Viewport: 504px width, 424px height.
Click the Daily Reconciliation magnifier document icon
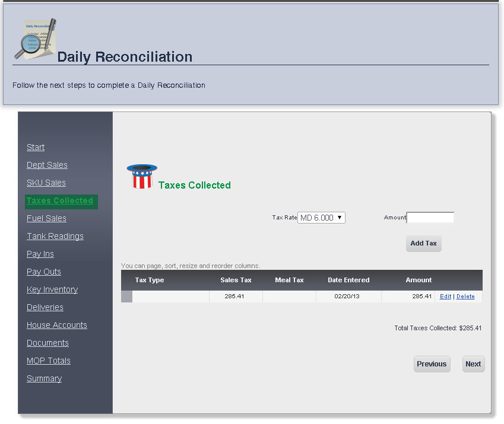tap(36, 39)
